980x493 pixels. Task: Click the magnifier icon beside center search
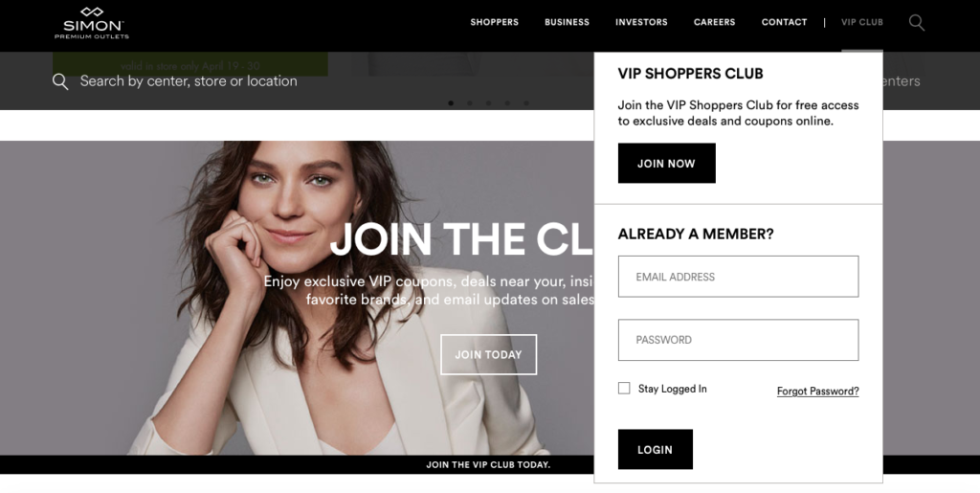click(x=60, y=81)
